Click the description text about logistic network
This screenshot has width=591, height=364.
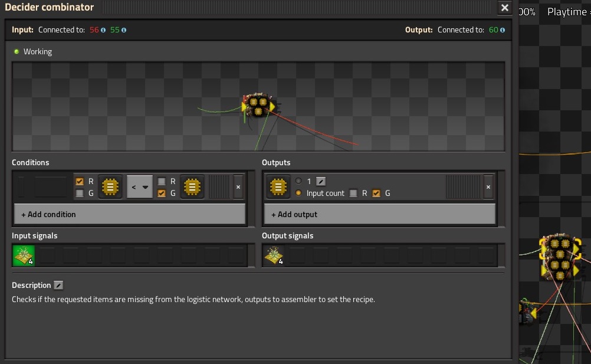pyautogui.click(x=193, y=300)
